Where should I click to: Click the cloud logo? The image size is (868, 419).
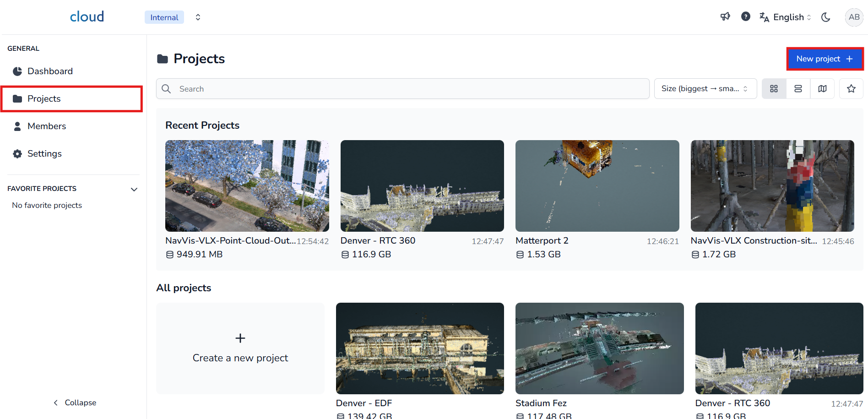pos(87,17)
